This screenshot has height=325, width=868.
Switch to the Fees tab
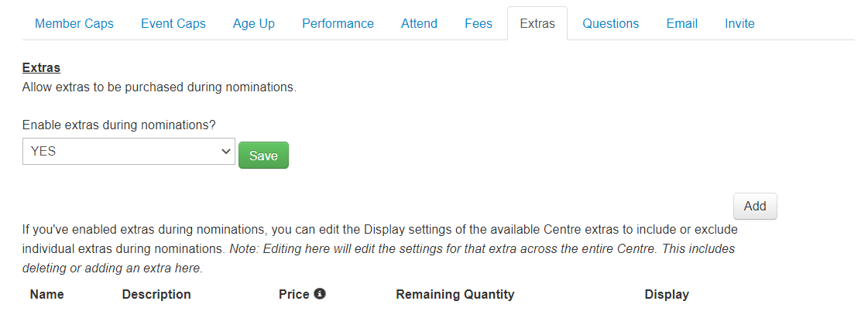[479, 23]
